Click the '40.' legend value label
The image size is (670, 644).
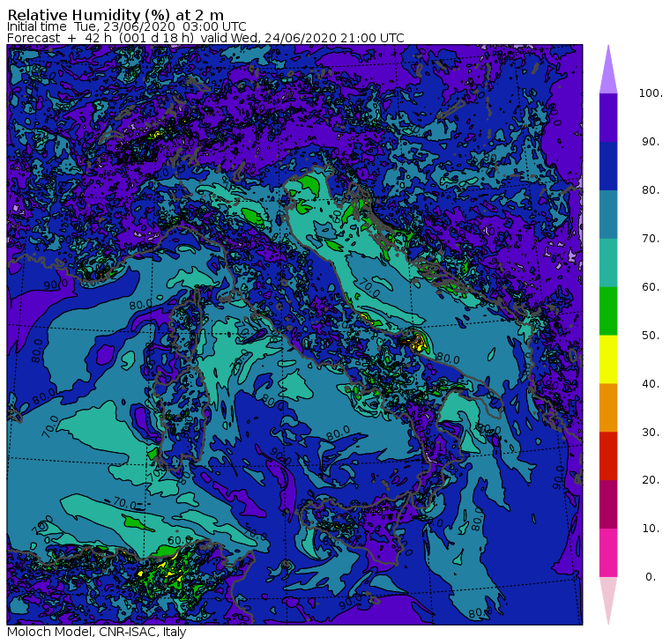click(651, 383)
